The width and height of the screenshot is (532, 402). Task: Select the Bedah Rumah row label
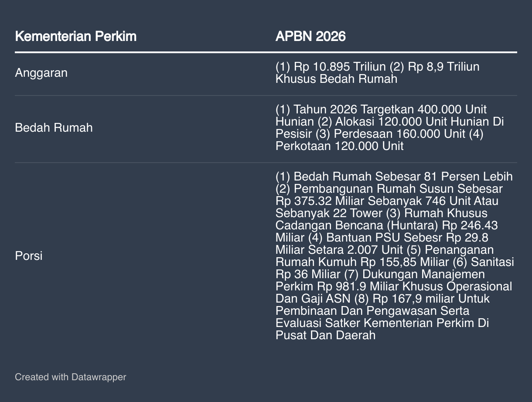click(x=54, y=128)
